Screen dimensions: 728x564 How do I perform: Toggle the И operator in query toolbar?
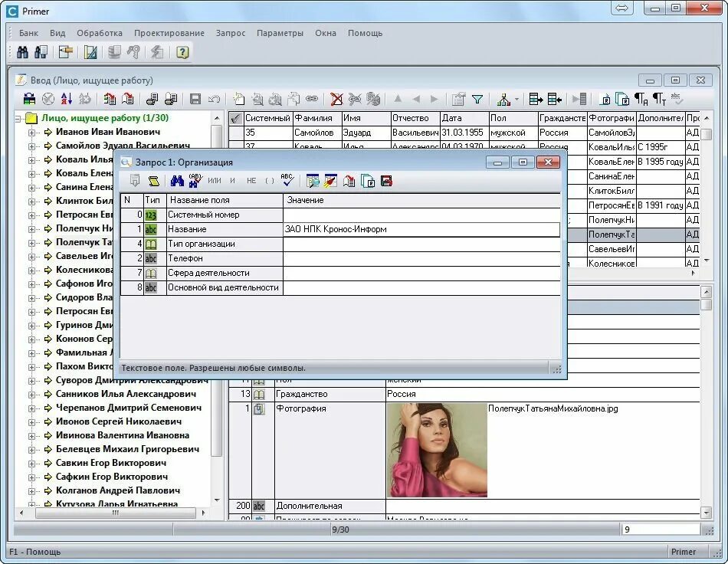(233, 181)
